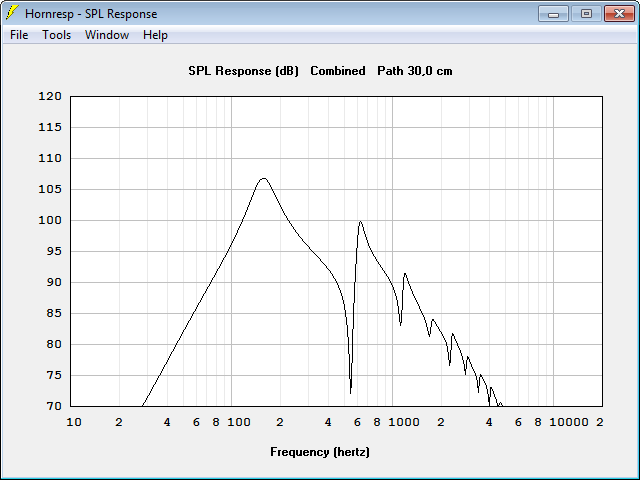640x480 pixels.
Task: Click the 'Combined' label in chart title
Action: tap(338, 71)
